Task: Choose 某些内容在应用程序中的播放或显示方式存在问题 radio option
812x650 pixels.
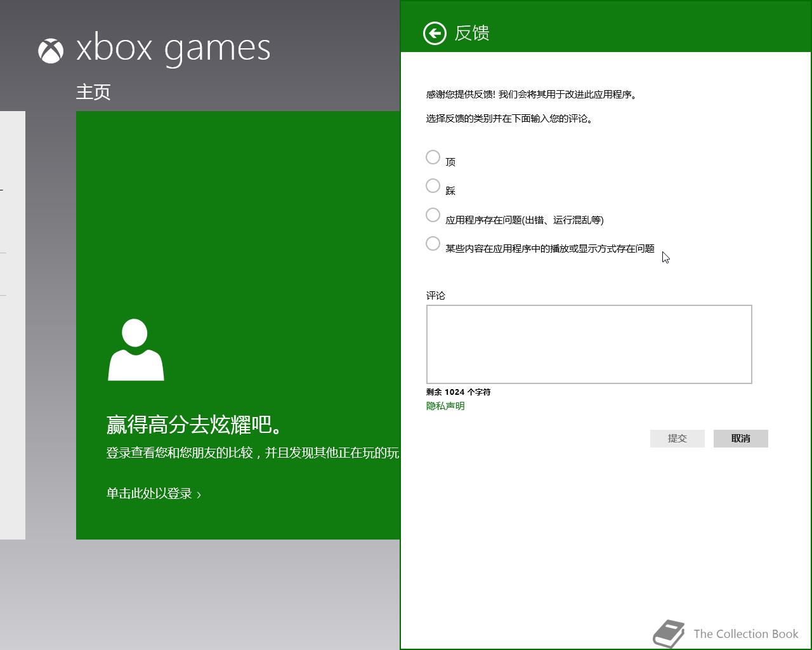Action: click(433, 243)
